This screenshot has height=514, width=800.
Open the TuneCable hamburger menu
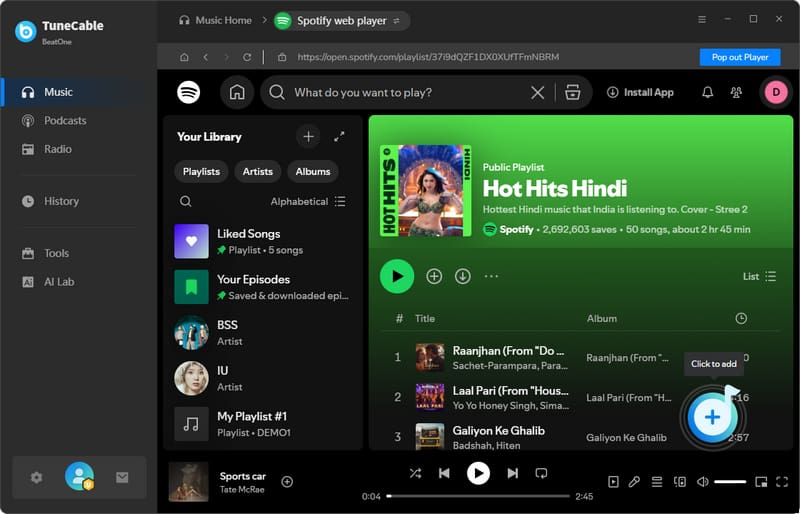point(702,19)
